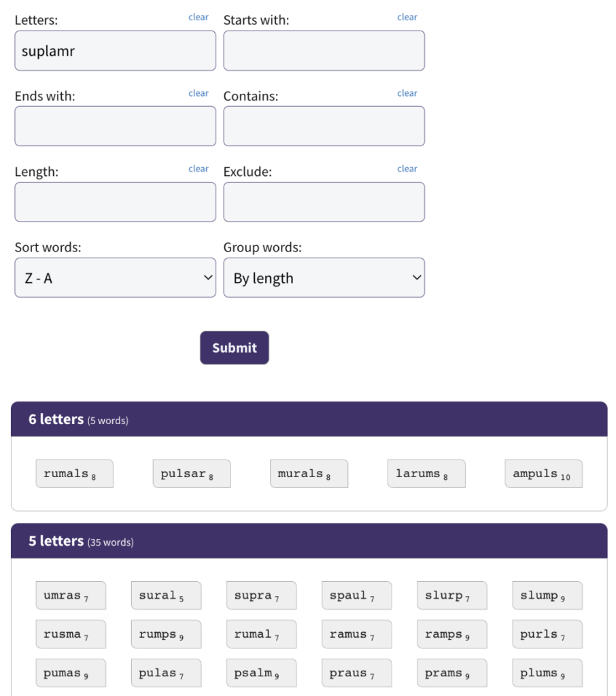
Task: Focus the Ends with text box
Action: click(115, 126)
